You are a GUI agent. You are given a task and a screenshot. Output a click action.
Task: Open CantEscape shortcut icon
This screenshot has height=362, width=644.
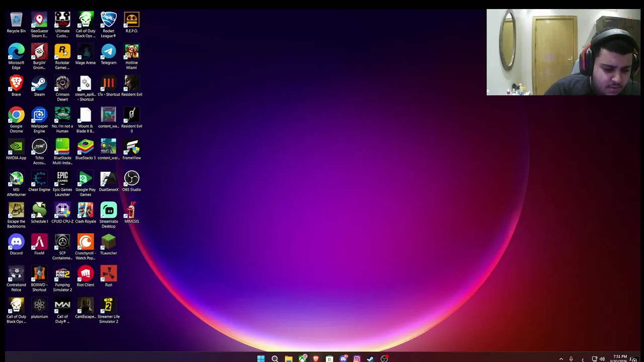(x=86, y=308)
